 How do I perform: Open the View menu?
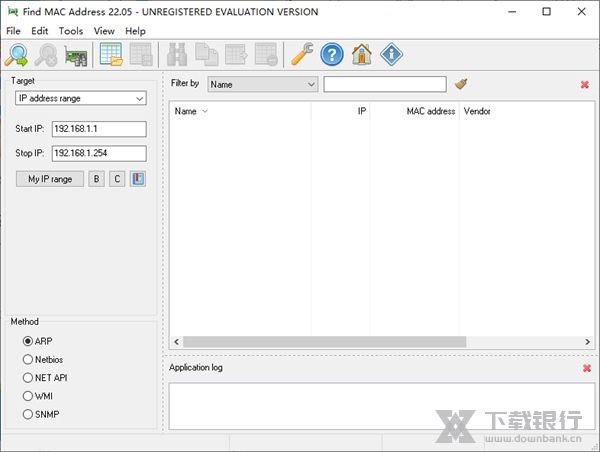pyautogui.click(x=104, y=31)
